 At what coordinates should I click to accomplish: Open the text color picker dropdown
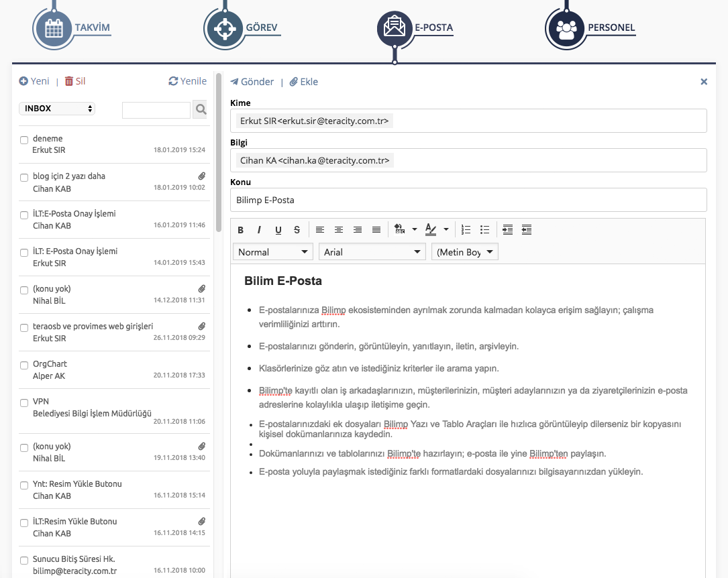446,230
